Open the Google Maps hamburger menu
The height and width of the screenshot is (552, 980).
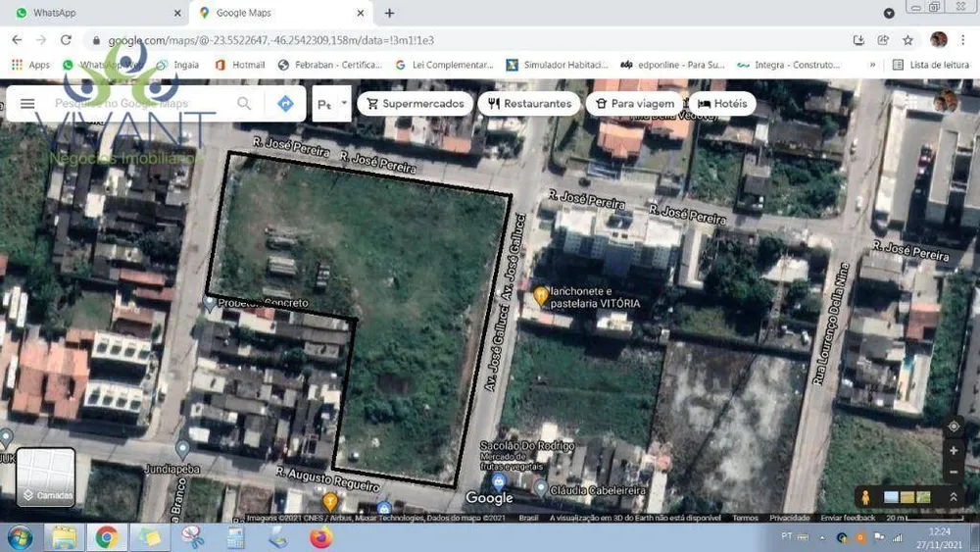point(27,104)
